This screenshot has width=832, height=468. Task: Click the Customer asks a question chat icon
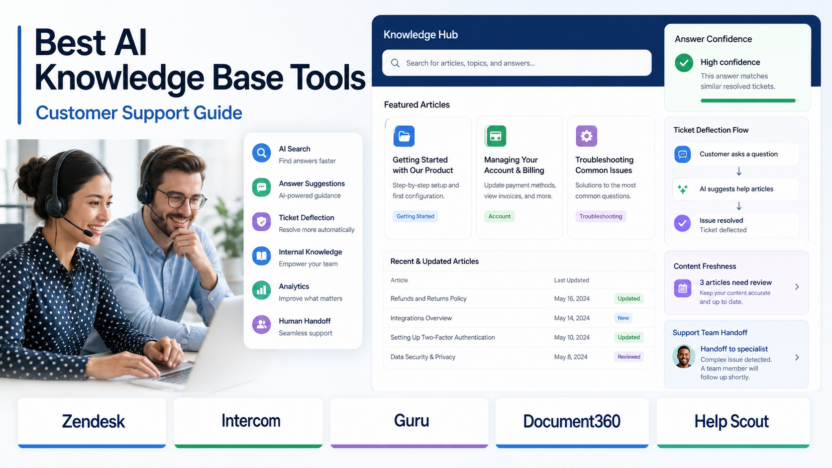682,154
